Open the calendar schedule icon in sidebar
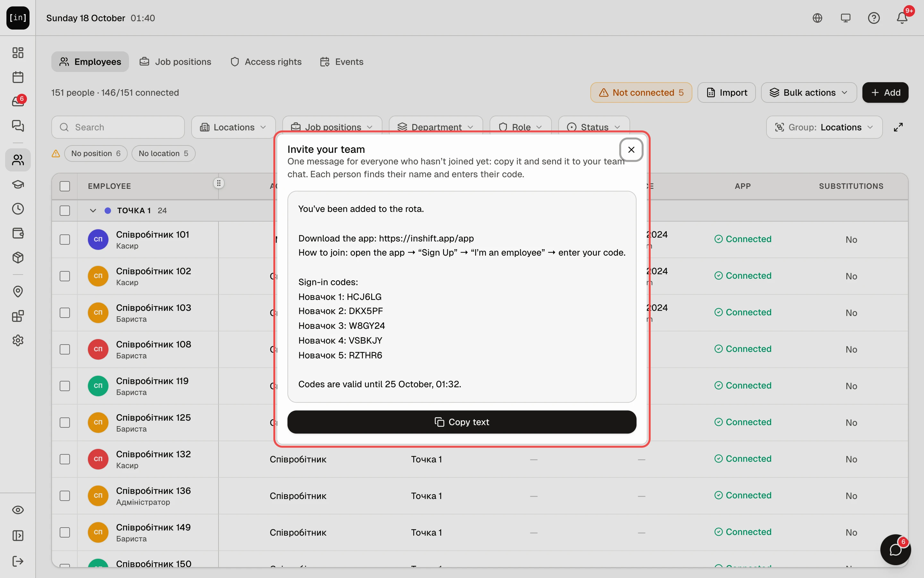 click(x=18, y=77)
